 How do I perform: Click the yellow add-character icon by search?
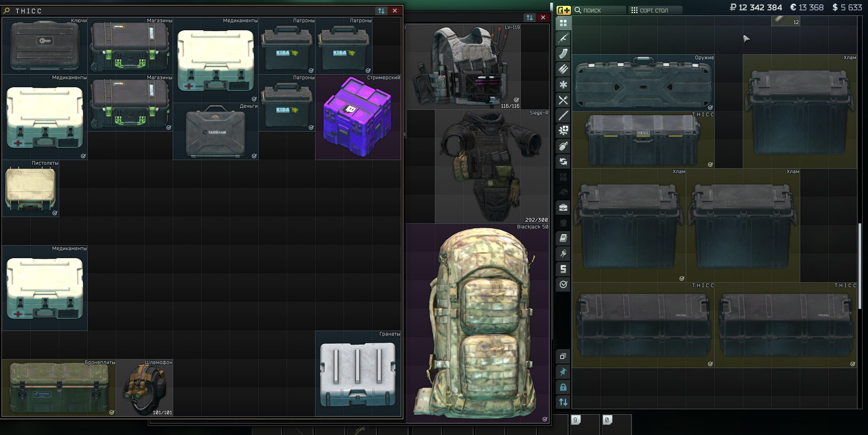point(563,10)
